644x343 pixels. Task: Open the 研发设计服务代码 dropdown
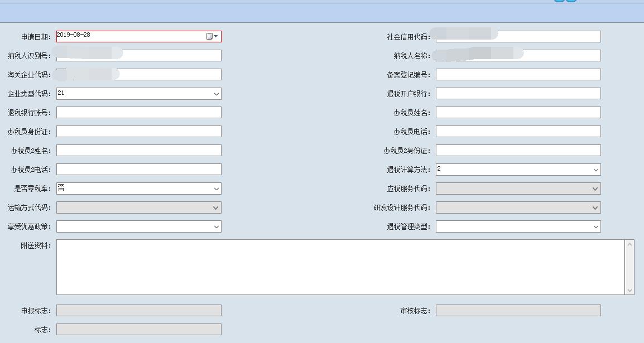tap(595, 207)
